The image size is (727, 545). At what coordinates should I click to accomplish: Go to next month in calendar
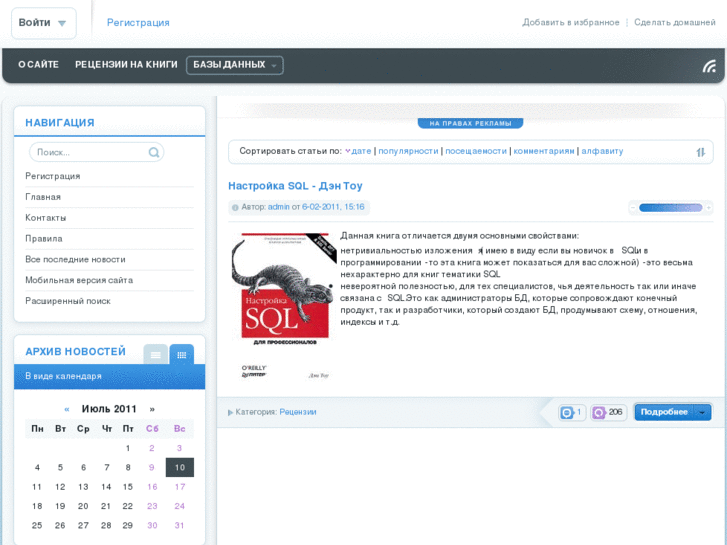152,409
